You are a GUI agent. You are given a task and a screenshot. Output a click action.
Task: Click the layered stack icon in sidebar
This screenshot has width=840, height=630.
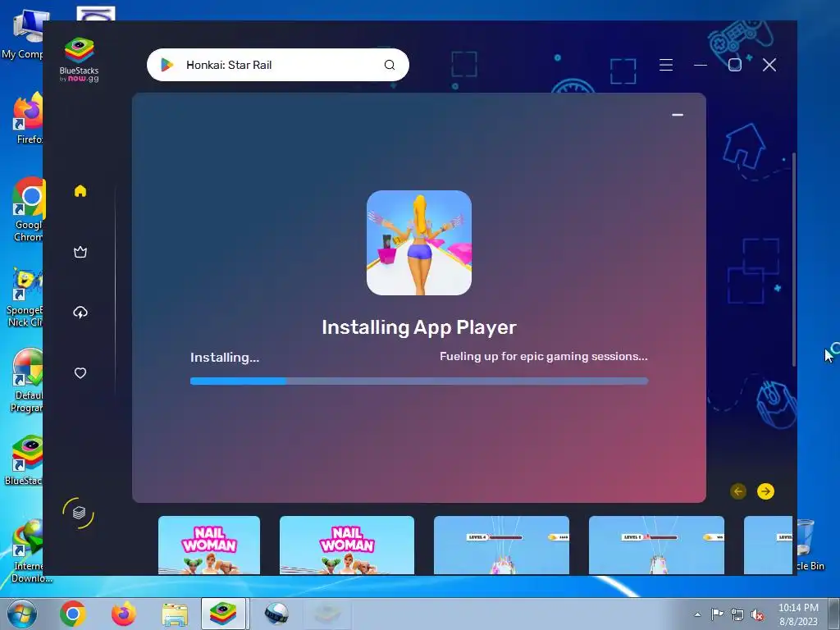(79, 514)
